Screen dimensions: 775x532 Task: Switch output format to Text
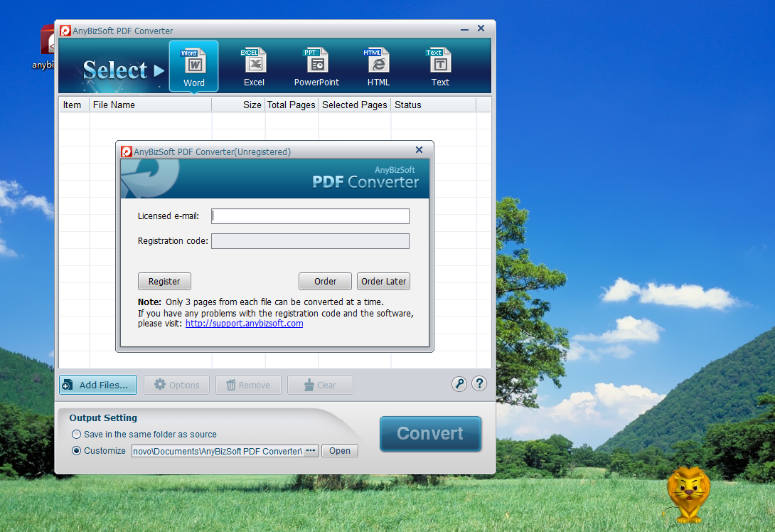click(x=440, y=68)
